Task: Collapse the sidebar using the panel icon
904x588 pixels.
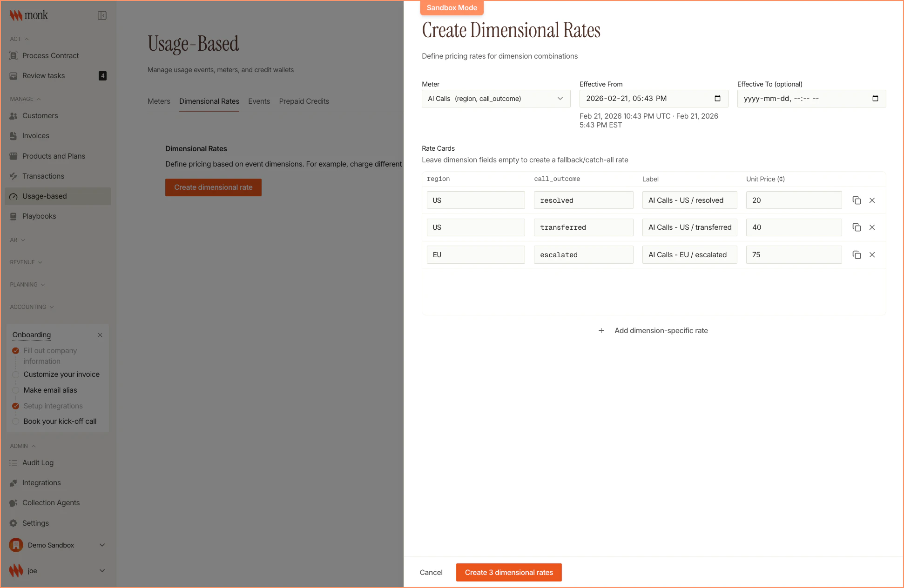Action: 102,15
